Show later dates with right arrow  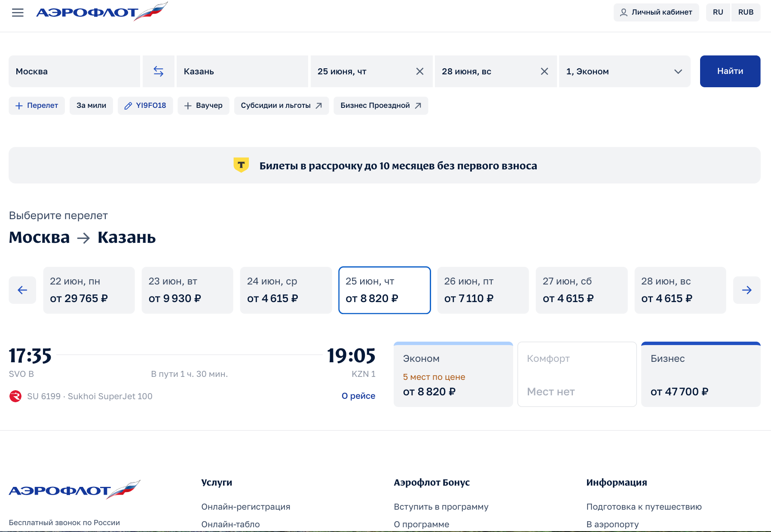747,290
